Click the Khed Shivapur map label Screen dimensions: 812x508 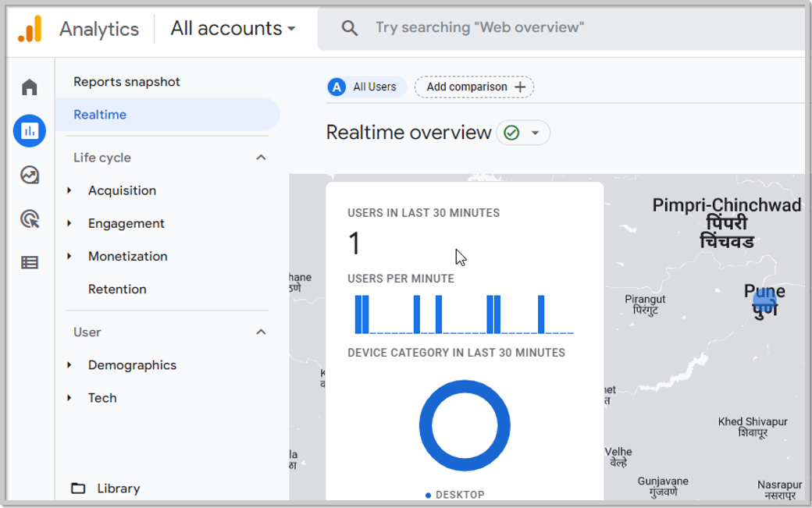(x=753, y=428)
